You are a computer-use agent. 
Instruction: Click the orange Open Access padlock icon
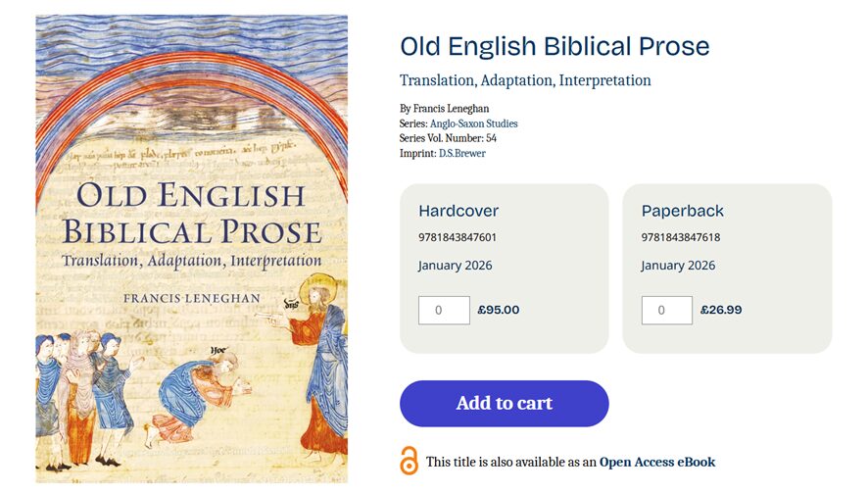point(409,461)
